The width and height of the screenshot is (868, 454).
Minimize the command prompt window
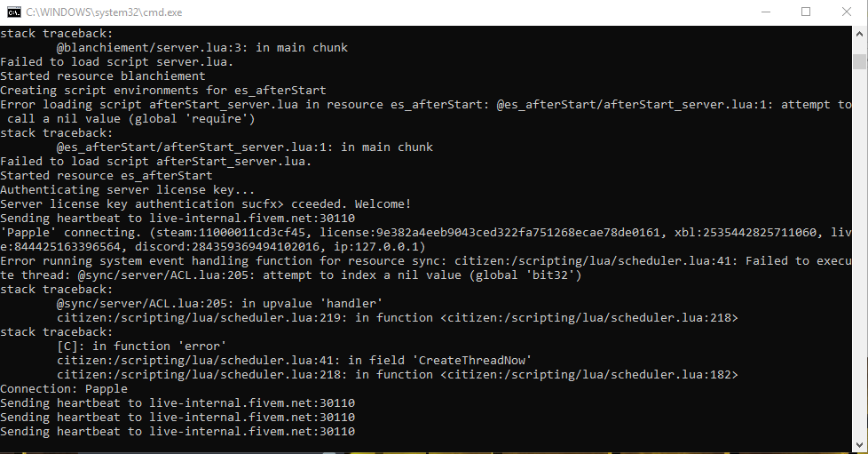(766, 12)
